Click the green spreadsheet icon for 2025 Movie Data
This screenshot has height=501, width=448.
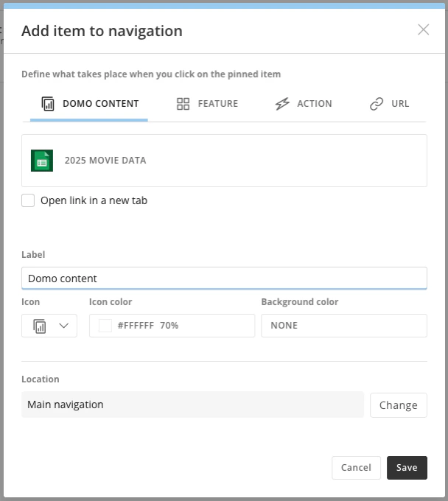[42, 161]
